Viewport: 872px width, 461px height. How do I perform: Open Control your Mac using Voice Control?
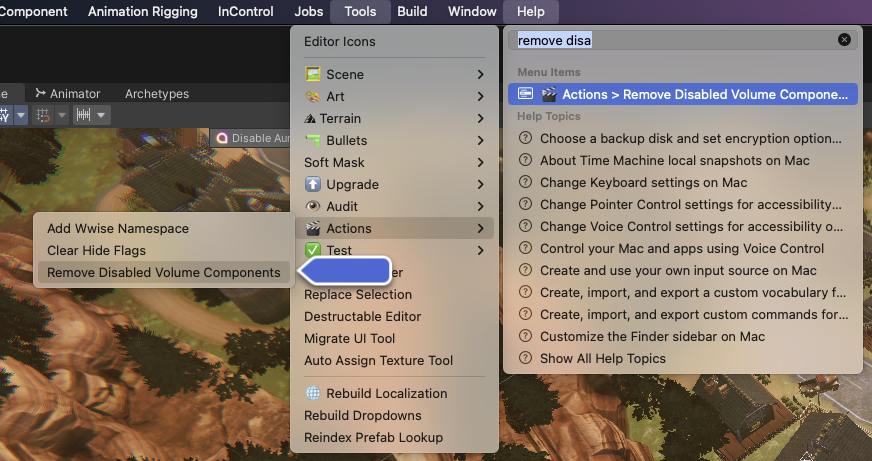683,249
